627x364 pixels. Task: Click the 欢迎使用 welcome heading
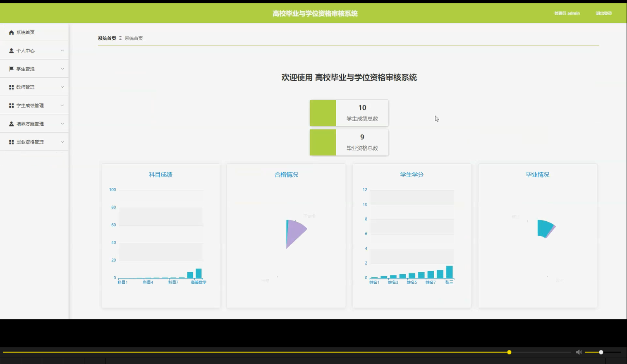point(349,77)
